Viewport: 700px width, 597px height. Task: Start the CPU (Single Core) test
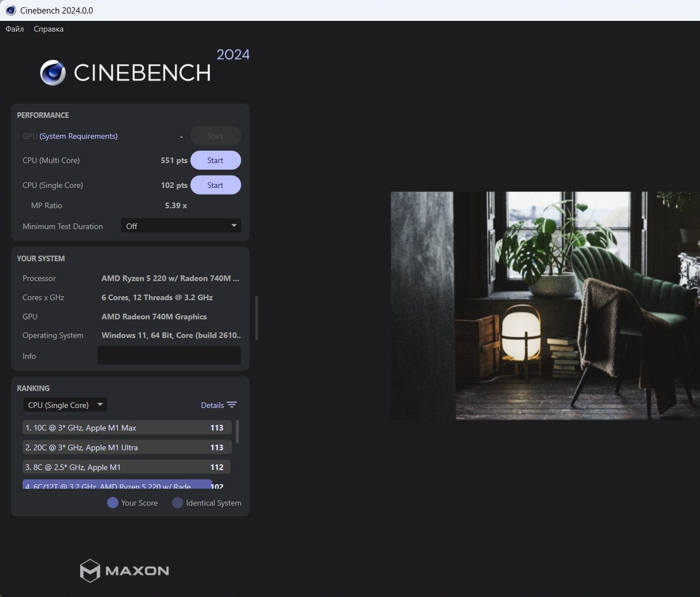(x=215, y=185)
